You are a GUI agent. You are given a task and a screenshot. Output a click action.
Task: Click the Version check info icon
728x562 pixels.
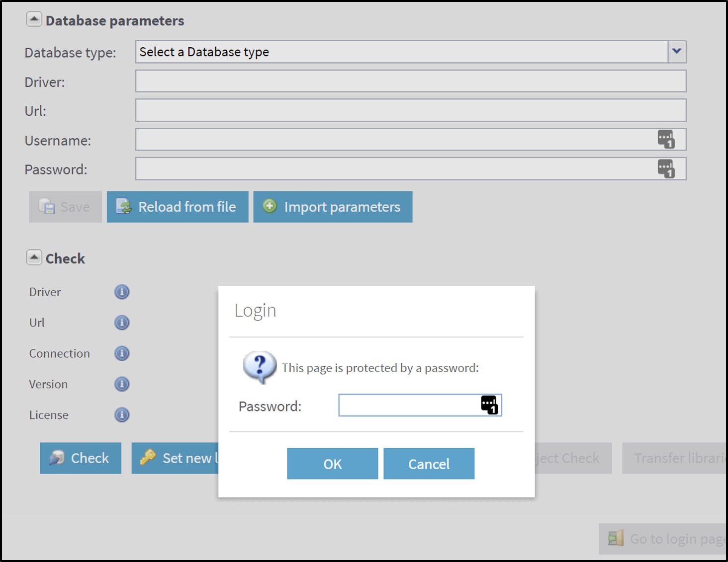(122, 384)
